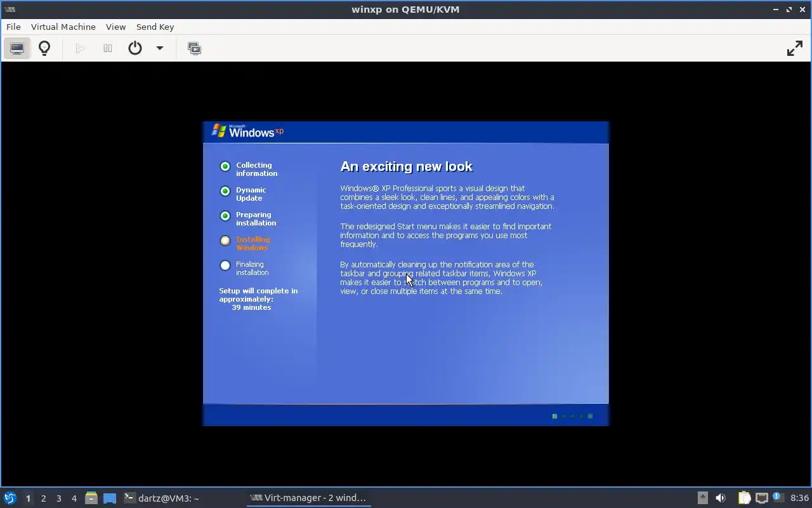Open the File menu
Viewport: 812px width, 508px height.
tap(13, 27)
